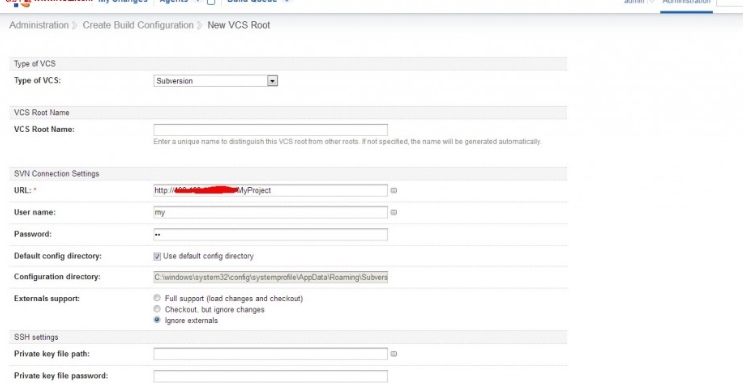Viewport: 743px width, 383px height.
Task: Uncheck Use default config directory
Action: [157, 256]
